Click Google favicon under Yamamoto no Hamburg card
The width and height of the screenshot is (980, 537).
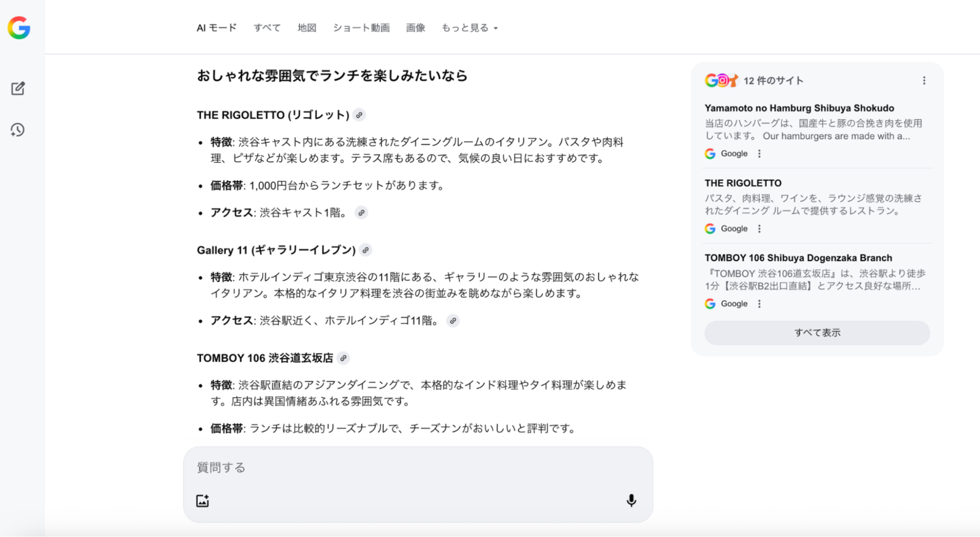[710, 154]
